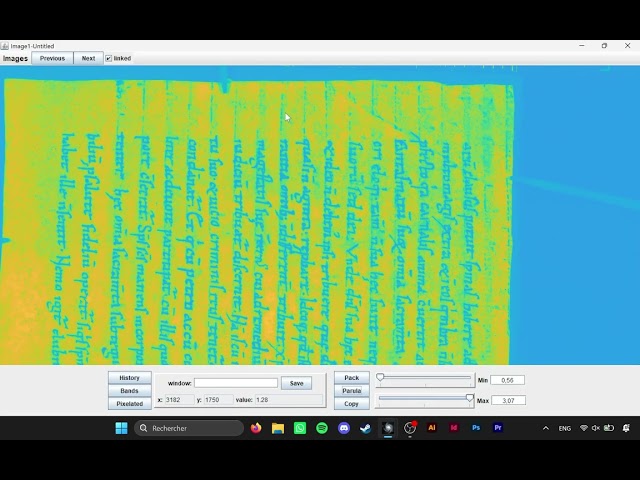Launch Firefox from the taskbar
640x480 pixels.
coord(256,428)
